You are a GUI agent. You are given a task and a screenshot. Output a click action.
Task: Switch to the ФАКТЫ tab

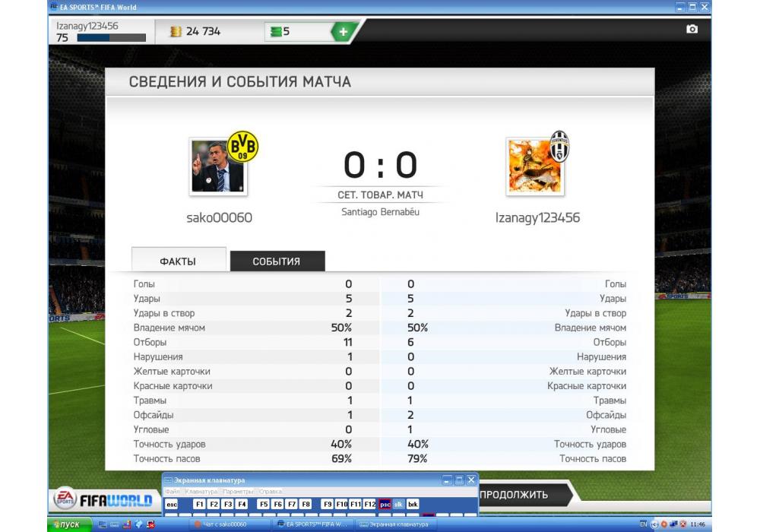pos(179,261)
